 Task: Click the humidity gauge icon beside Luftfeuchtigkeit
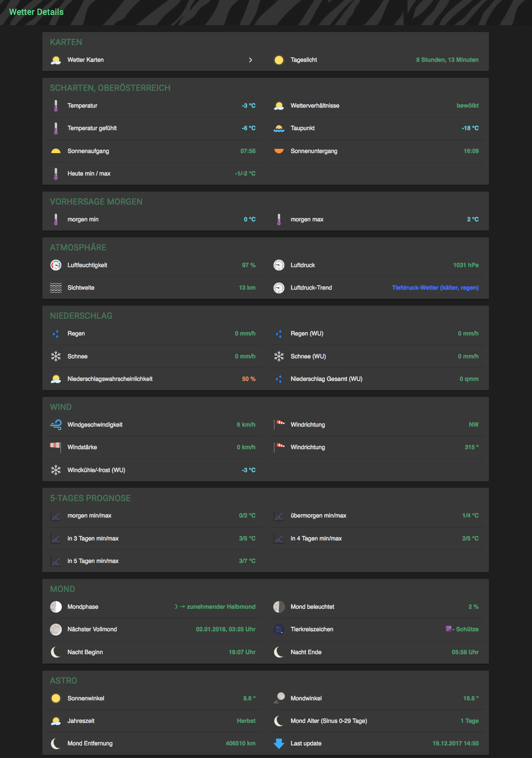[56, 265]
